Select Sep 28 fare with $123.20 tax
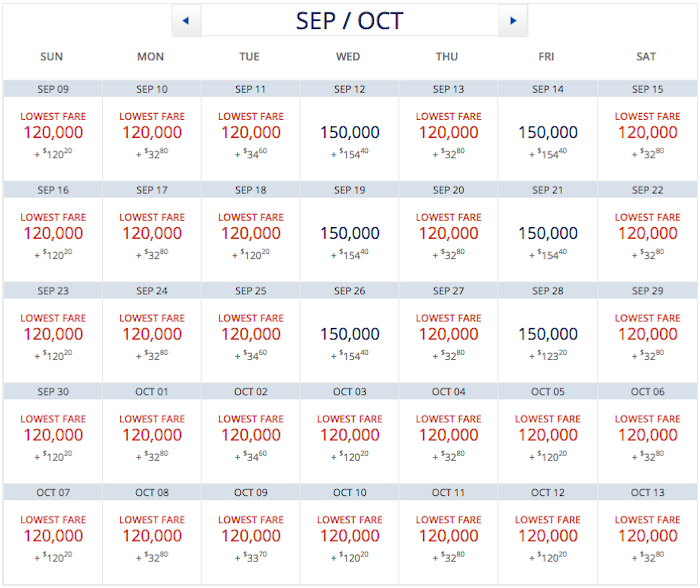Image resolution: width=700 pixels, height=588 pixels. click(x=548, y=335)
